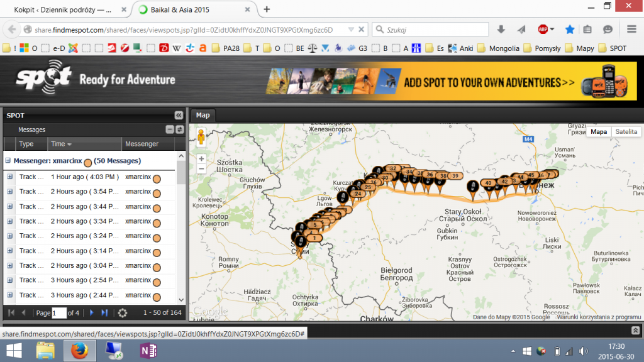Go to previous page of messages

(x=24, y=313)
